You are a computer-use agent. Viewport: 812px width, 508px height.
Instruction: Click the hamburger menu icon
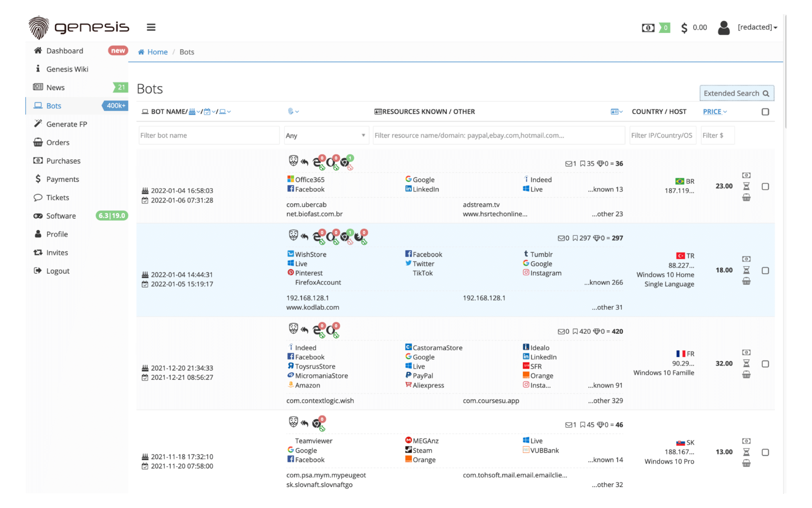tap(151, 27)
